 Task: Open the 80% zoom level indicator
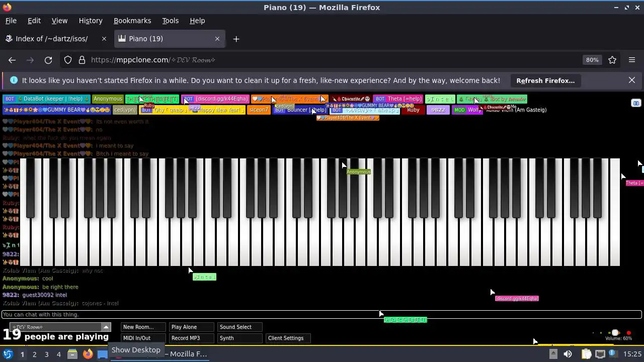coord(592,60)
